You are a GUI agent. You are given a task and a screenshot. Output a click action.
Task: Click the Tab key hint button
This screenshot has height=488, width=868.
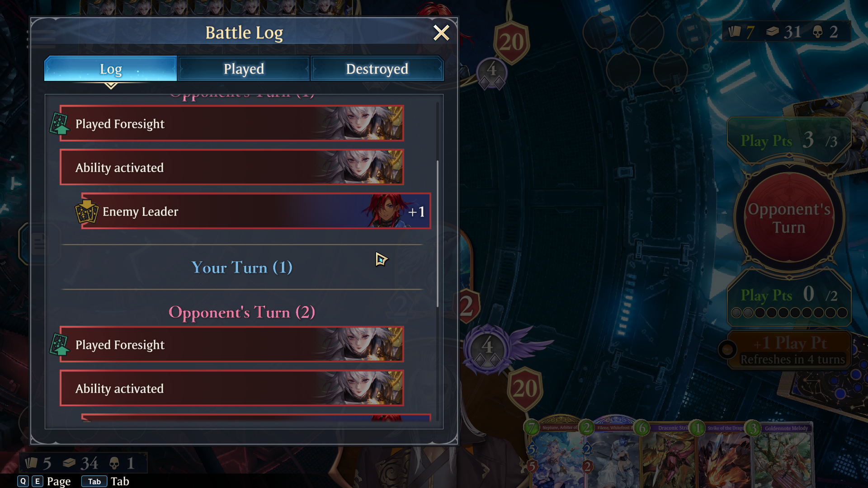coord(94,481)
